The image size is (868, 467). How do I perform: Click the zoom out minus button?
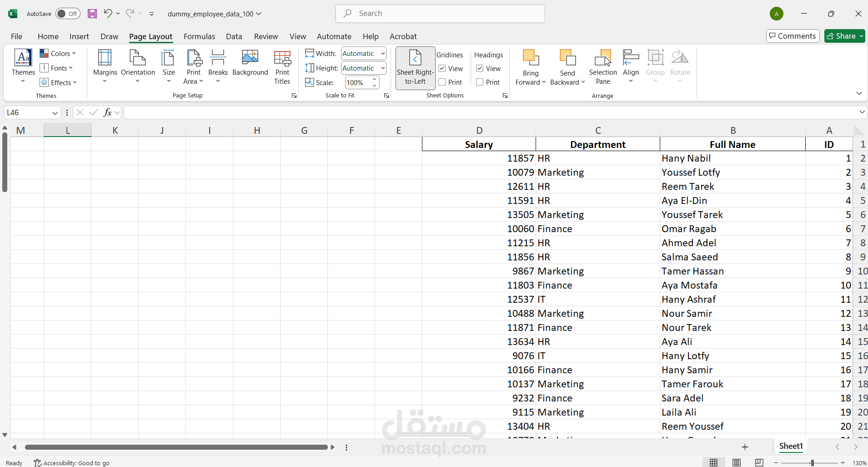pos(776,463)
